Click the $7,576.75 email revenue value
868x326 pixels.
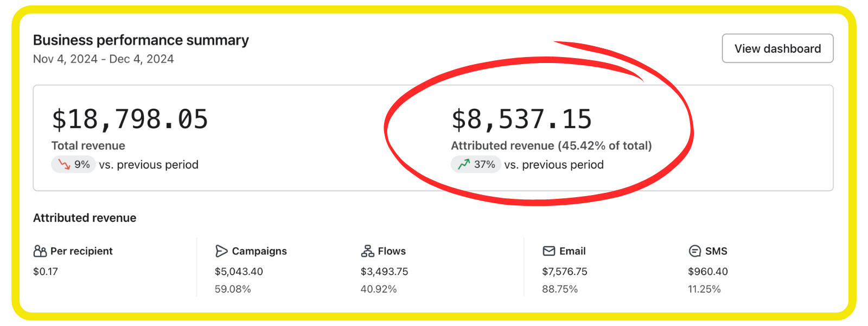click(565, 272)
